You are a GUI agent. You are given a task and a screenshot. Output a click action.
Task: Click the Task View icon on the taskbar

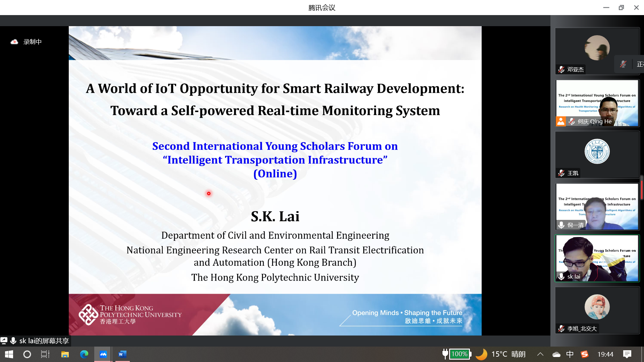click(x=45, y=354)
